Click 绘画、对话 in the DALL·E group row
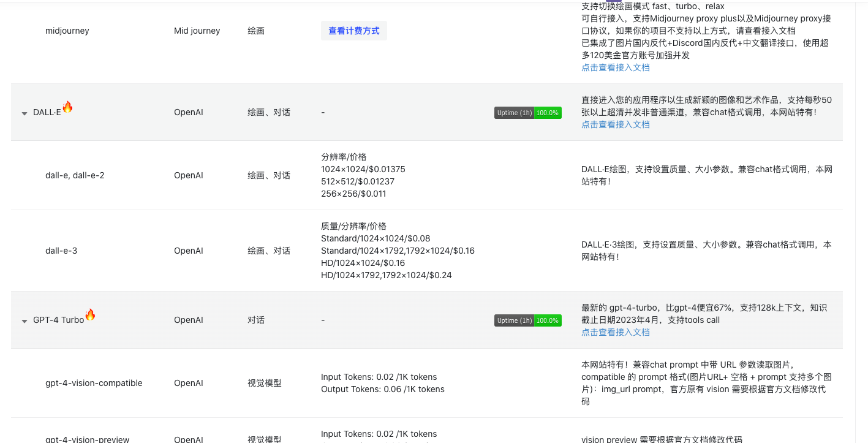The width and height of the screenshot is (868, 443). (269, 112)
